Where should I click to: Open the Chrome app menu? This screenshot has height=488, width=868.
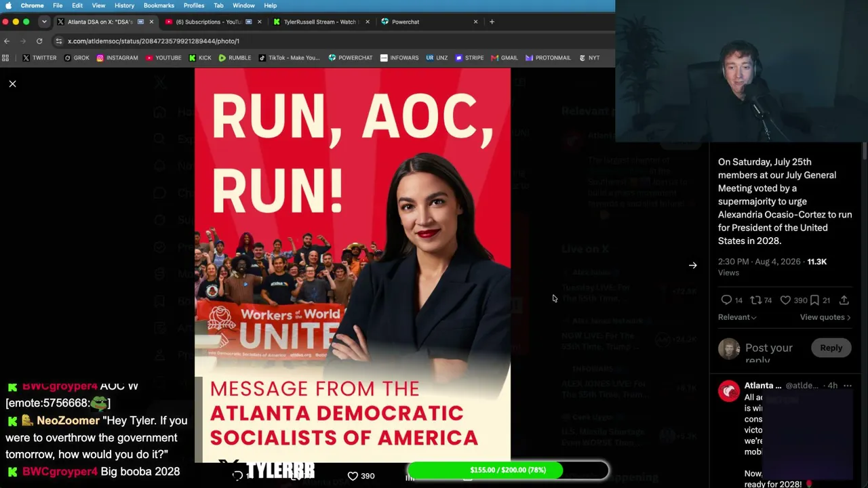point(33,5)
